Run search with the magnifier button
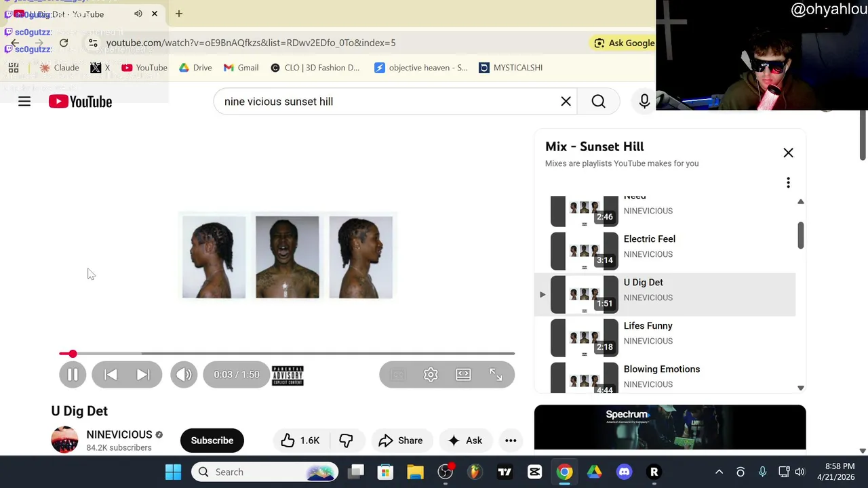868x488 pixels. [x=598, y=102]
